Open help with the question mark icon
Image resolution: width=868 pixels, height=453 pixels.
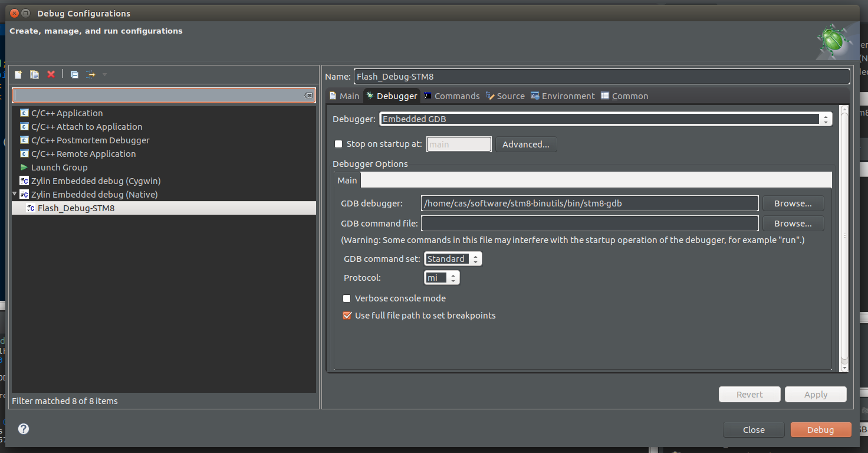[x=24, y=429]
